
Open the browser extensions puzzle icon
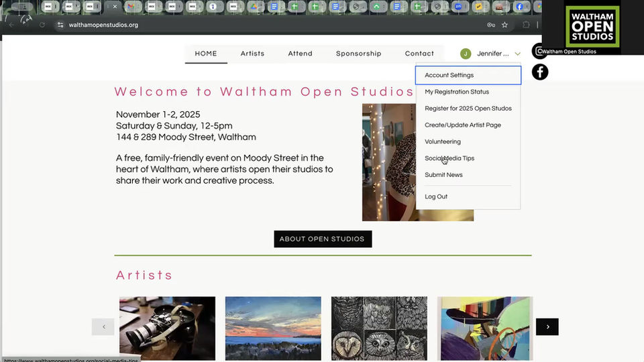point(526,25)
